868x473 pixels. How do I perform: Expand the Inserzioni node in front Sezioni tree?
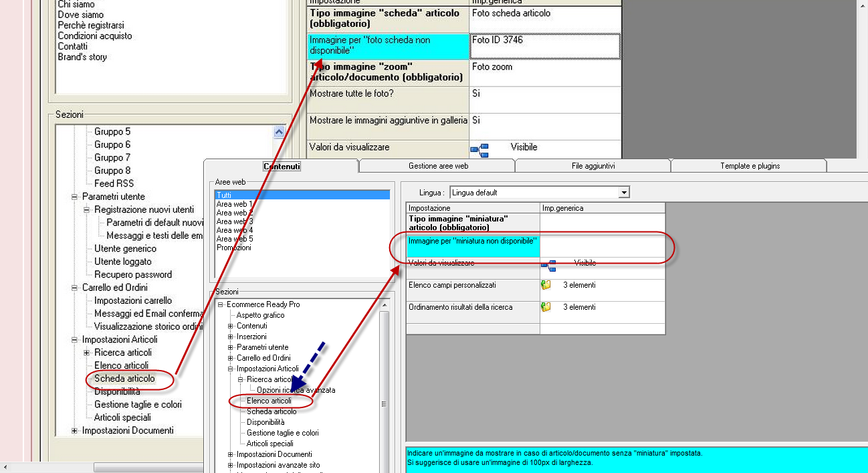coord(231,337)
